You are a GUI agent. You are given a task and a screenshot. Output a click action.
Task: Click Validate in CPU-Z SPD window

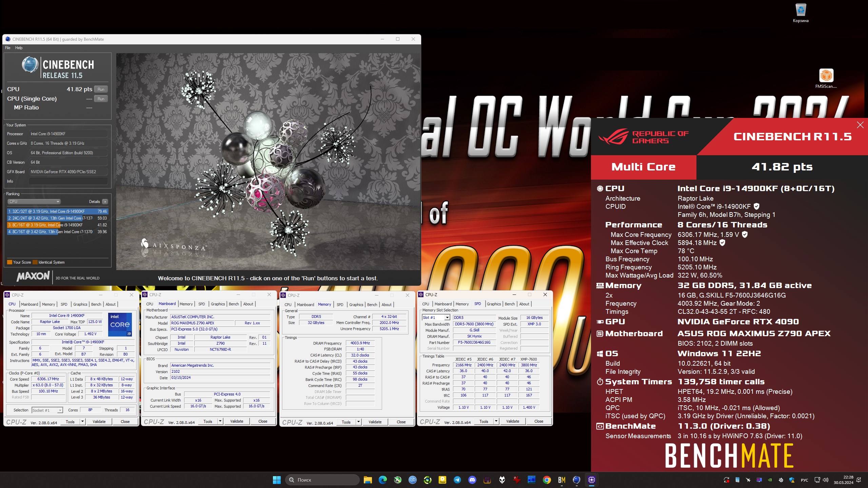(x=513, y=421)
